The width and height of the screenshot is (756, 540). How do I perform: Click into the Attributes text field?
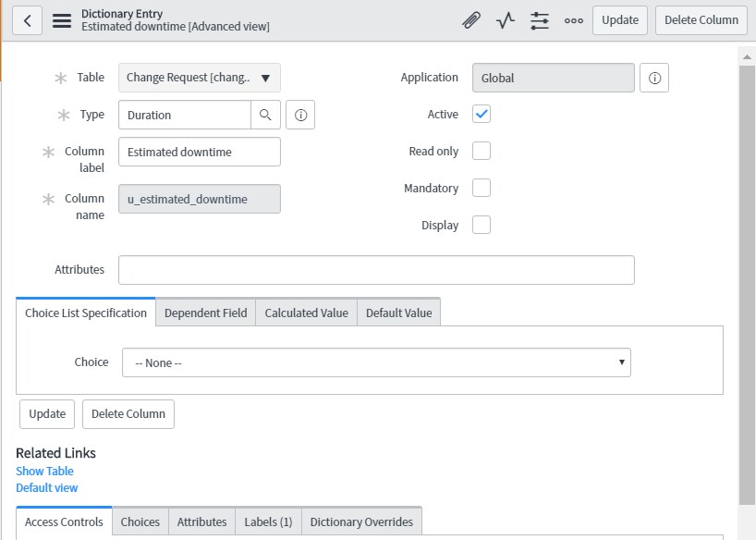coord(376,270)
